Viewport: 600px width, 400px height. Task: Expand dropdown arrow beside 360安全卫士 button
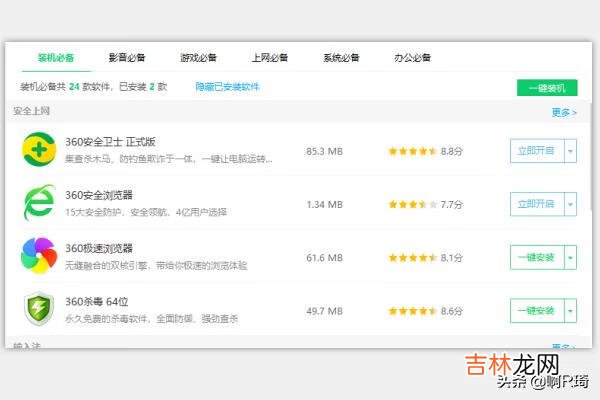[571, 151]
